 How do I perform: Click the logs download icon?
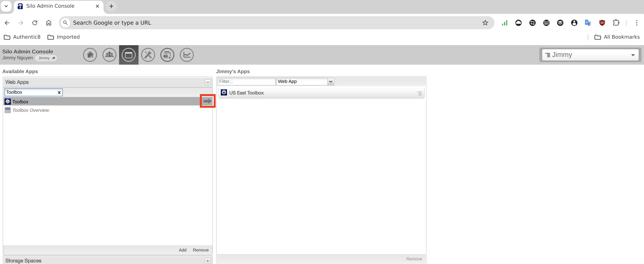167,55
